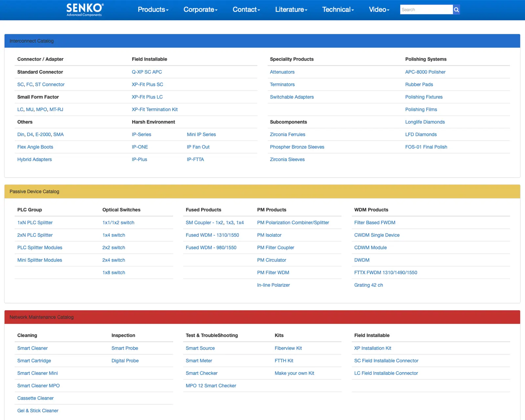Open the LC Field Installable Connector link
This screenshot has height=420, width=525.
(x=386, y=373)
